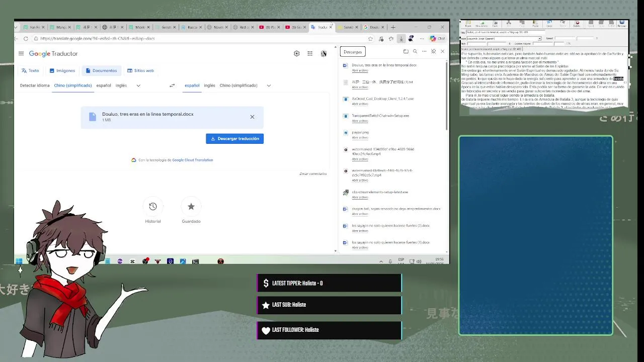
Task: Click the Save icon in the text-to-speech window
Action: (x=495, y=24)
